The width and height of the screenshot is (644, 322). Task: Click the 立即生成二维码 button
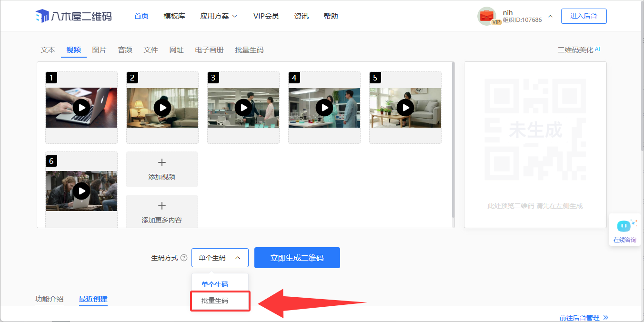click(297, 258)
